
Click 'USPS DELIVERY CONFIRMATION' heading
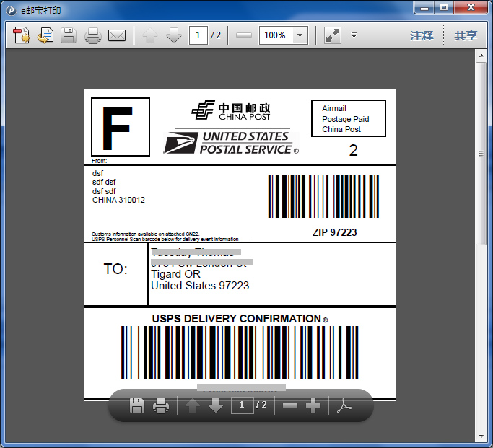point(237,319)
